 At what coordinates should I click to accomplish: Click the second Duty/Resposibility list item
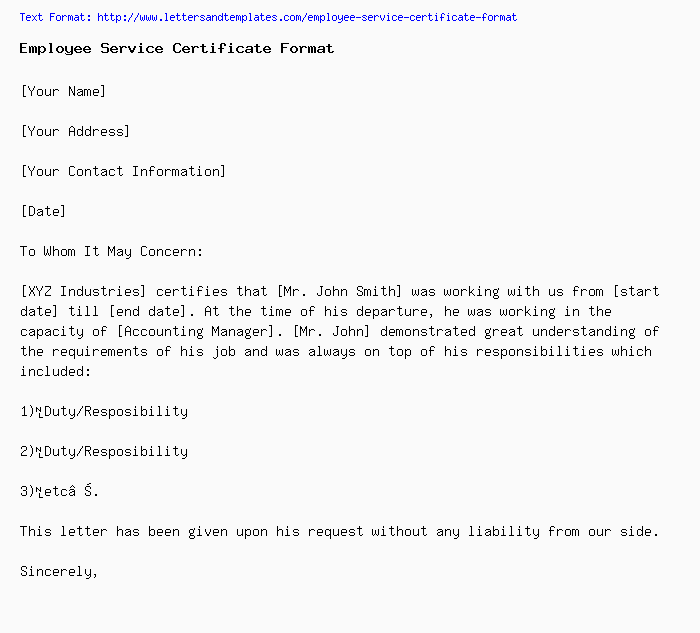tap(104, 452)
